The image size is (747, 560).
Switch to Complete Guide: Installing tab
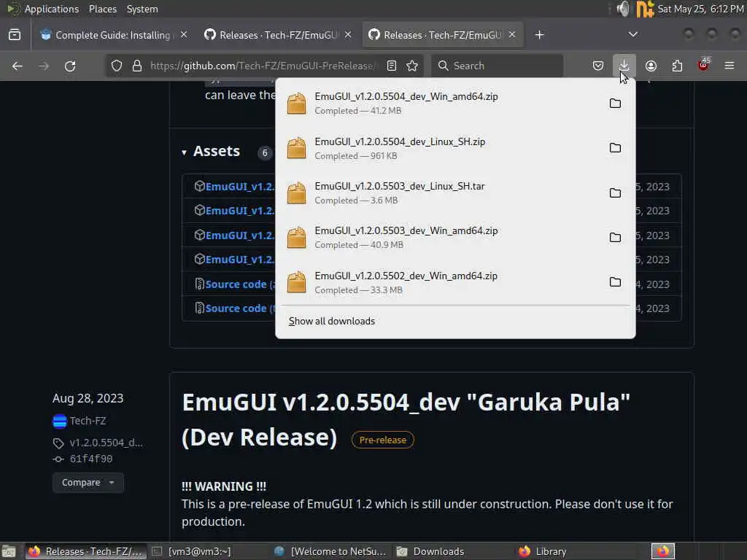click(x=113, y=35)
